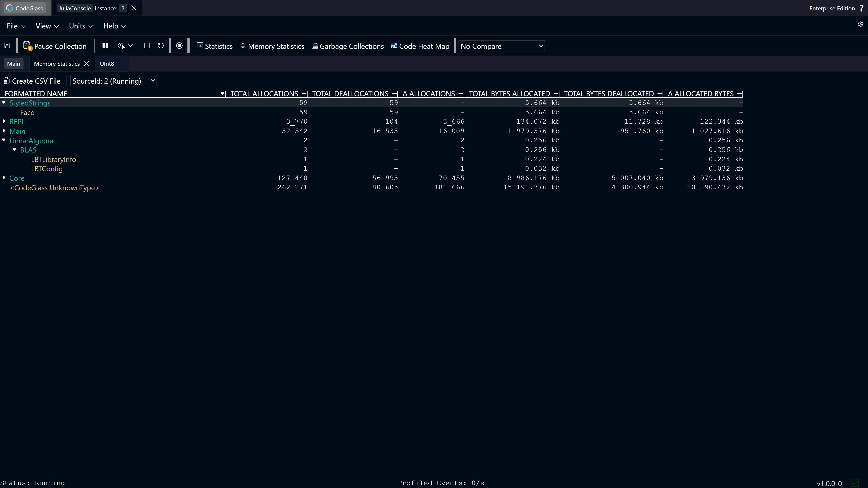868x488 pixels.
Task: Close the Memory Statistics tab
Action: click(87, 63)
